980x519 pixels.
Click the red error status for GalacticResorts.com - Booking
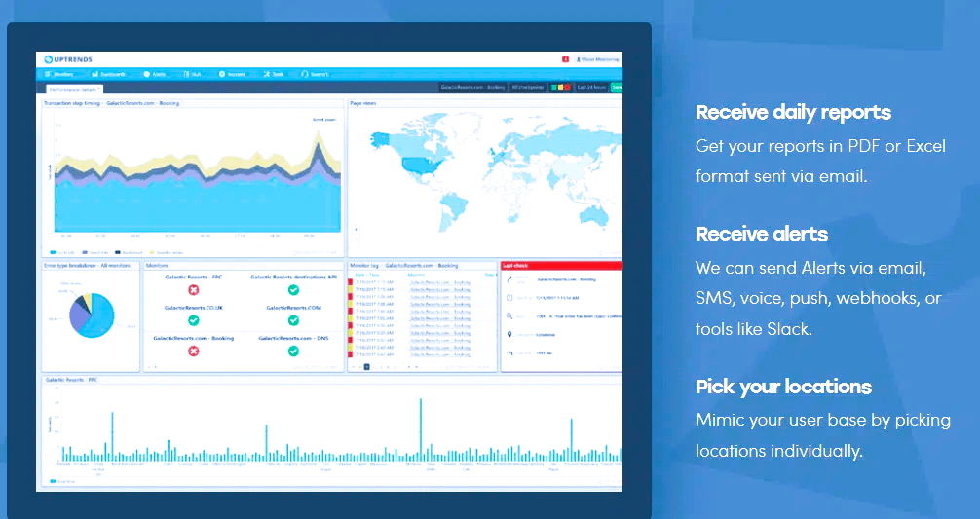pyautogui.click(x=193, y=351)
